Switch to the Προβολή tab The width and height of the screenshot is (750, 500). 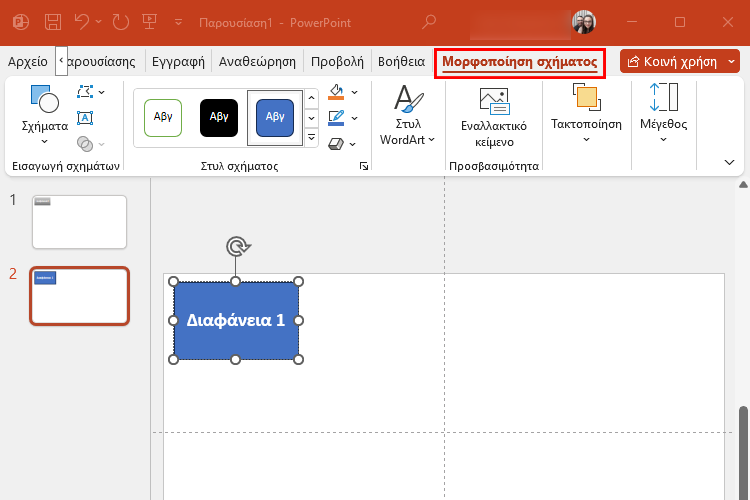click(337, 62)
